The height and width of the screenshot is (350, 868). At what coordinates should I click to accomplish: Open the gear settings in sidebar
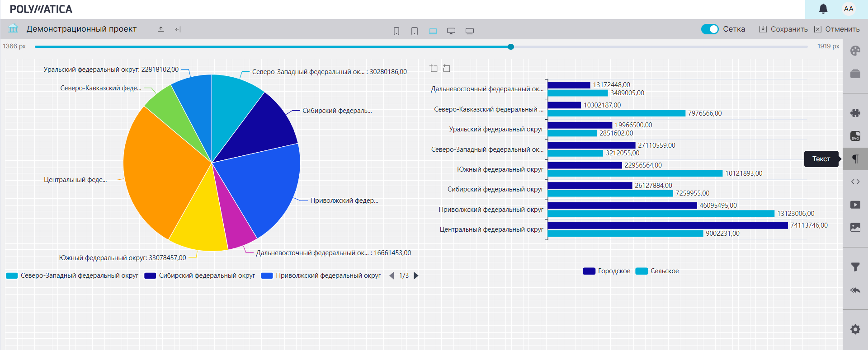(x=855, y=329)
